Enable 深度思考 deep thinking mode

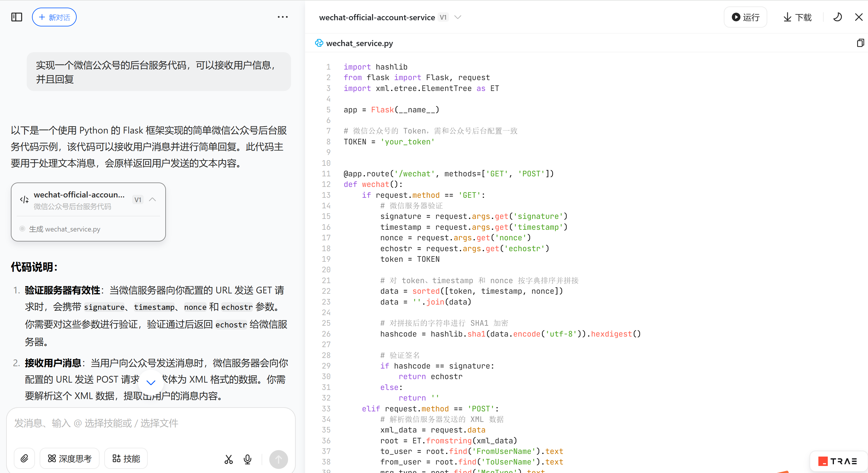pos(70,459)
